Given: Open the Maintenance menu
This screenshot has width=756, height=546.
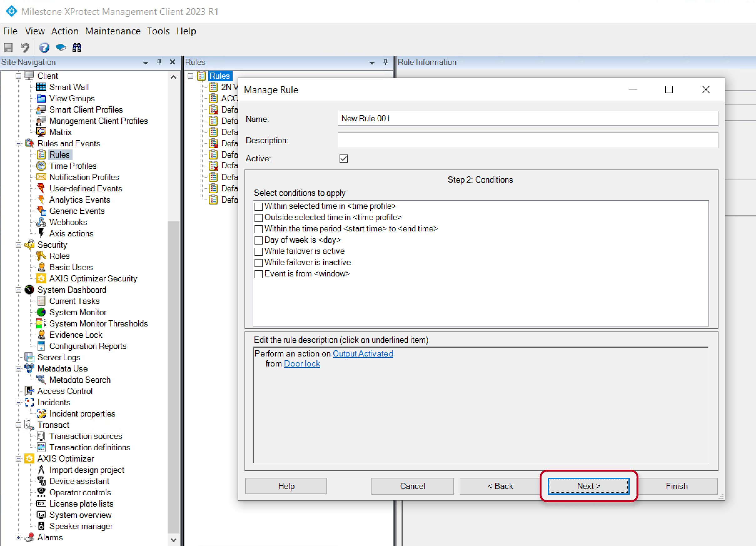Looking at the screenshot, I should tap(113, 31).
